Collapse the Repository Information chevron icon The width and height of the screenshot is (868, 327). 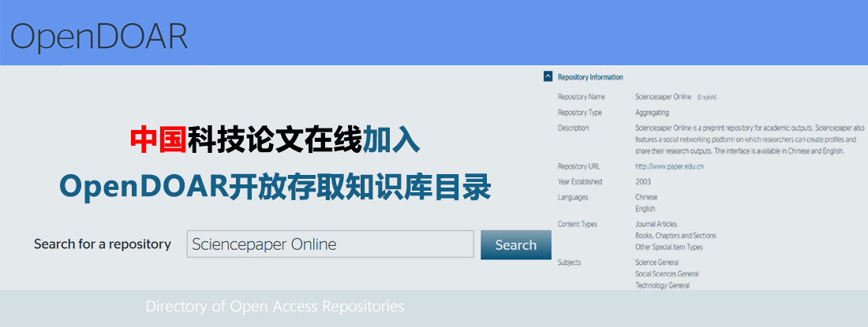(548, 77)
